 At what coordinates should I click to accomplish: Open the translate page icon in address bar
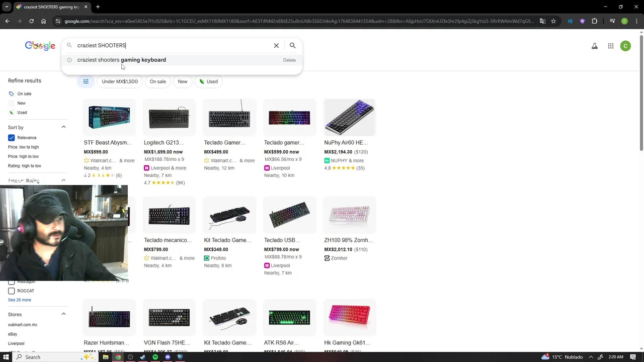click(542, 21)
